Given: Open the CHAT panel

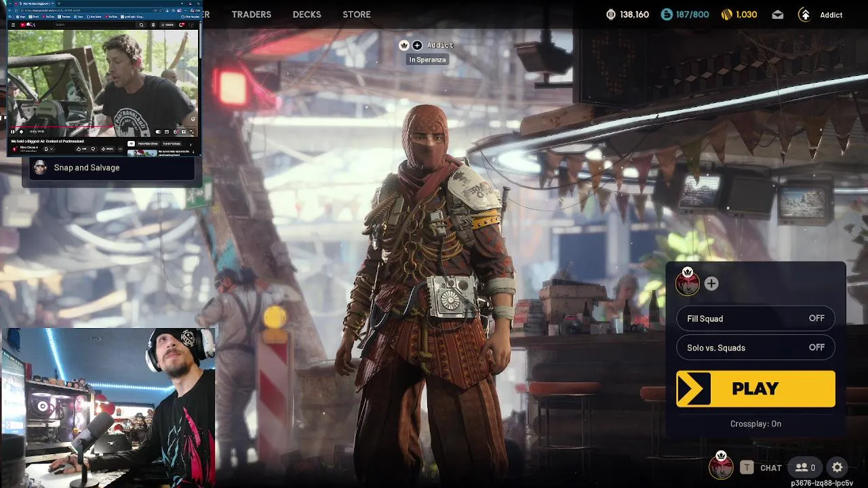Looking at the screenshot, I should (771, 468).
